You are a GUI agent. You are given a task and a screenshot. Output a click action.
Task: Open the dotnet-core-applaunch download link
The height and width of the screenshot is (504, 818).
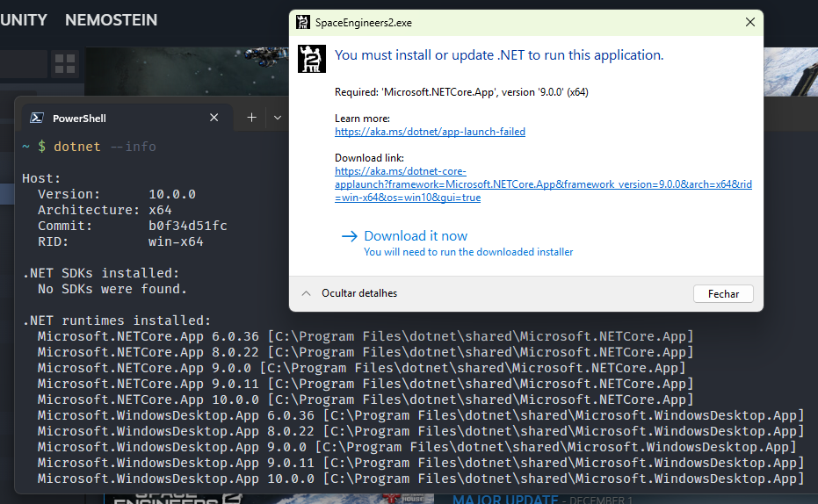point(542,184)
